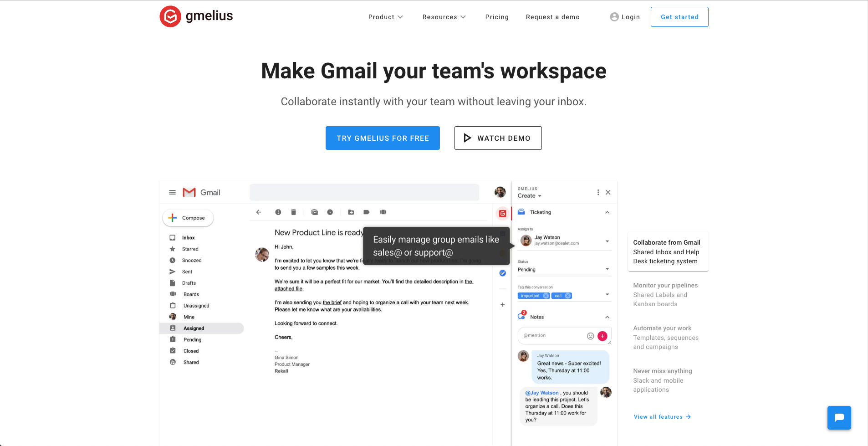Click the delete trash icon

[x=294, y=212]
